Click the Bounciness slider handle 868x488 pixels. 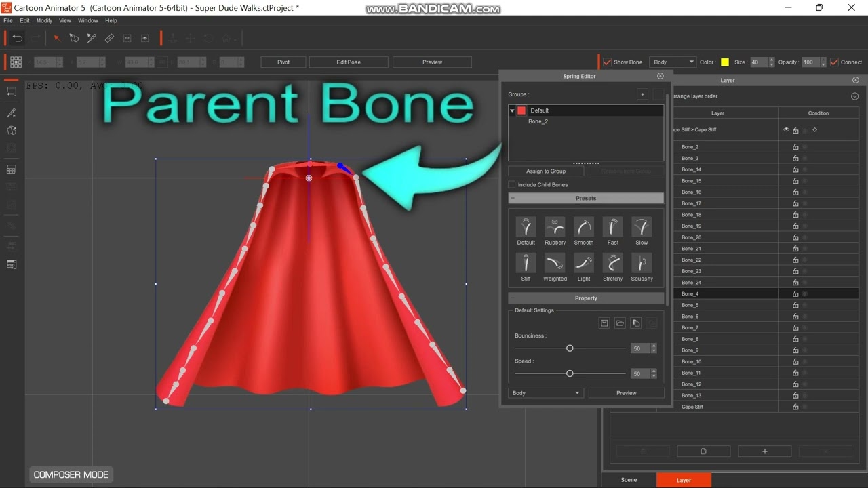point(570,348)
